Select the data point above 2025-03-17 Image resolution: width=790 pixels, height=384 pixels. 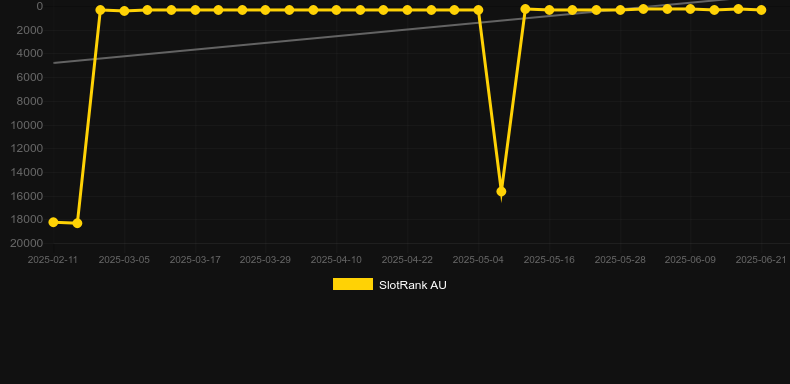coord(195,10)
